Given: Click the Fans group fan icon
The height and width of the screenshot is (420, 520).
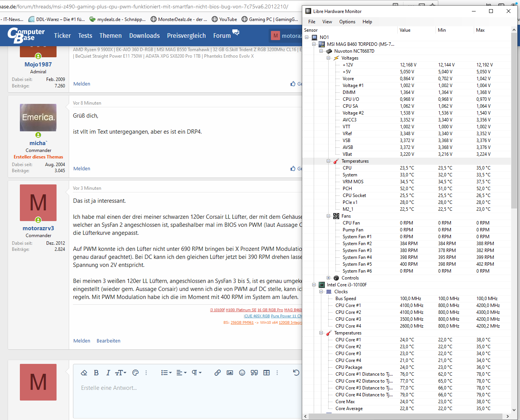Looking at the screenshot, I should point(336,216).
